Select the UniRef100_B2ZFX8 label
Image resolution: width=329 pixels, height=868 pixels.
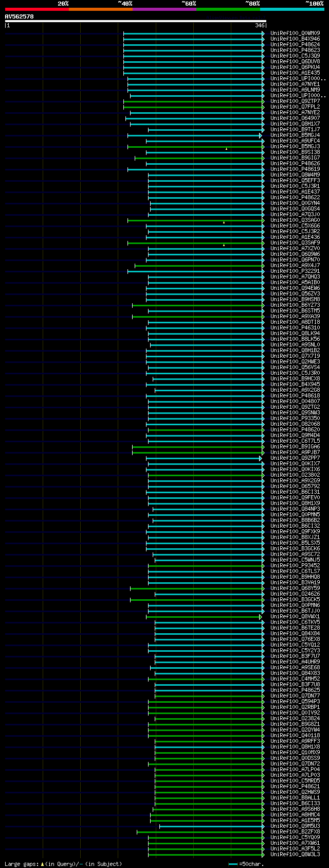click(295, 832)
